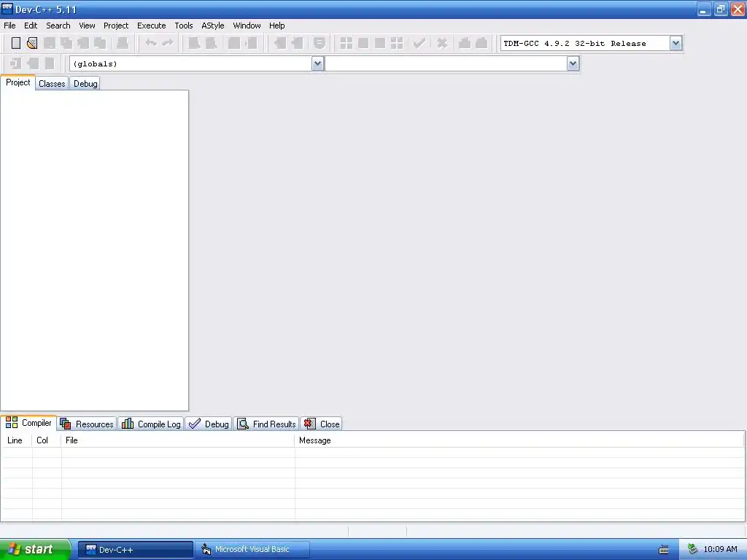Click the grayed Compile four-squares icon

point(347,43)
